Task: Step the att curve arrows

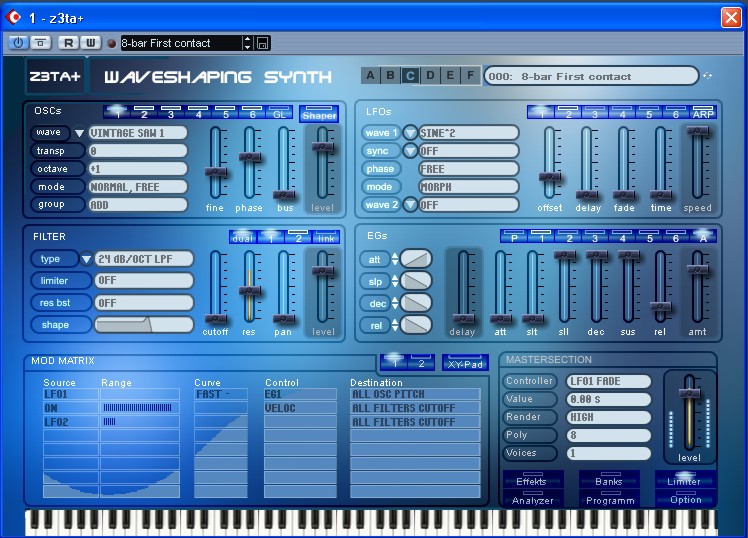Action: 395,259
